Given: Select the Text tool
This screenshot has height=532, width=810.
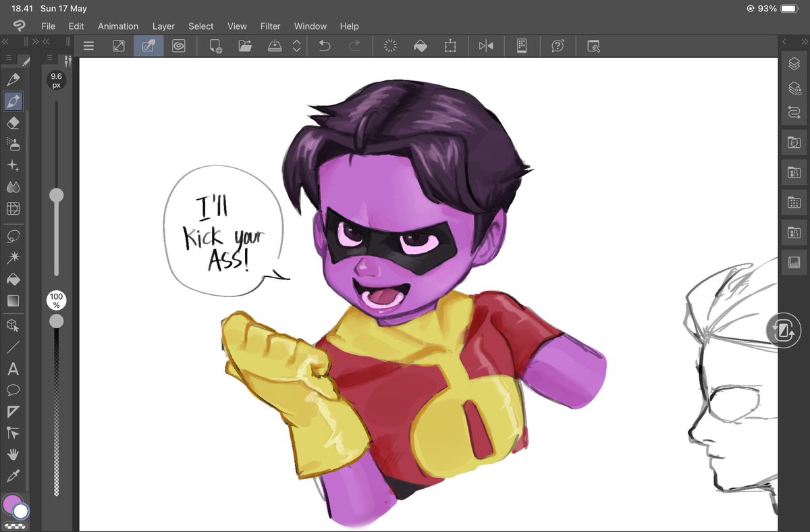Looking at the screenshot, I should click(13, 369).
